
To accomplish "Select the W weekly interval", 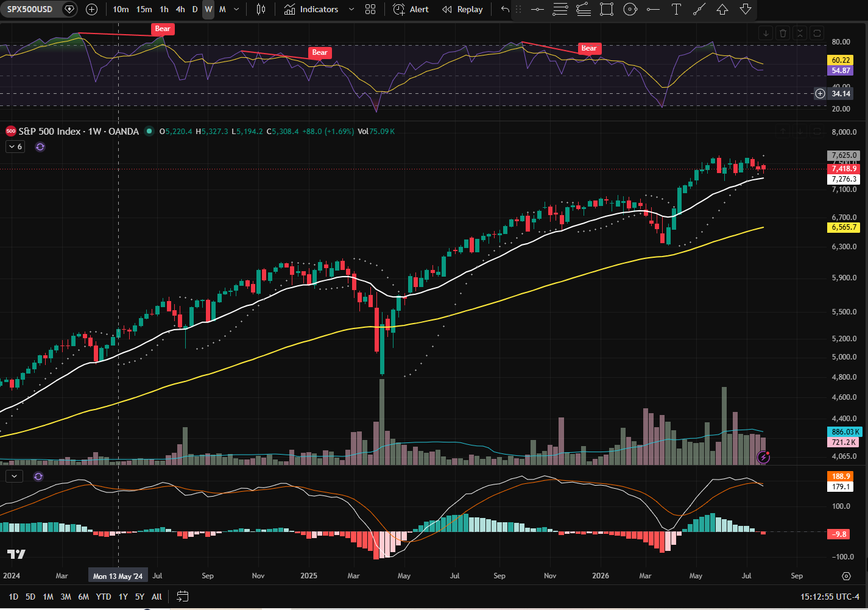I will point(208,9).
